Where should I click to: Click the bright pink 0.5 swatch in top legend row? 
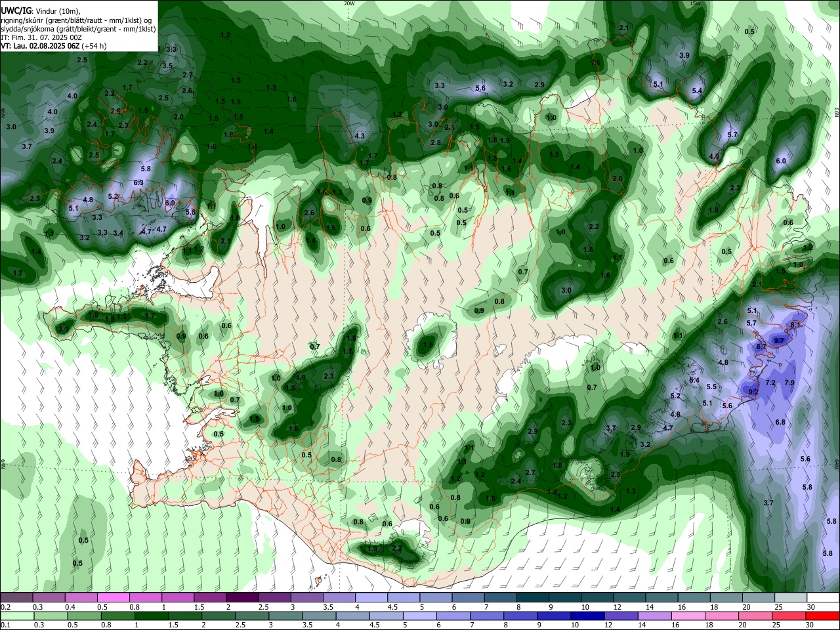(x=113, y=598)
